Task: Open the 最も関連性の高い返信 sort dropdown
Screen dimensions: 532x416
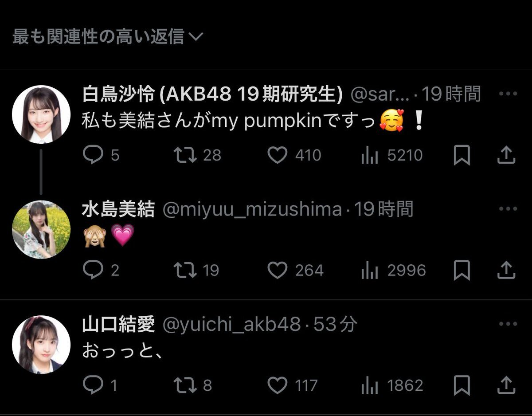Action: [x=107, y=37]
